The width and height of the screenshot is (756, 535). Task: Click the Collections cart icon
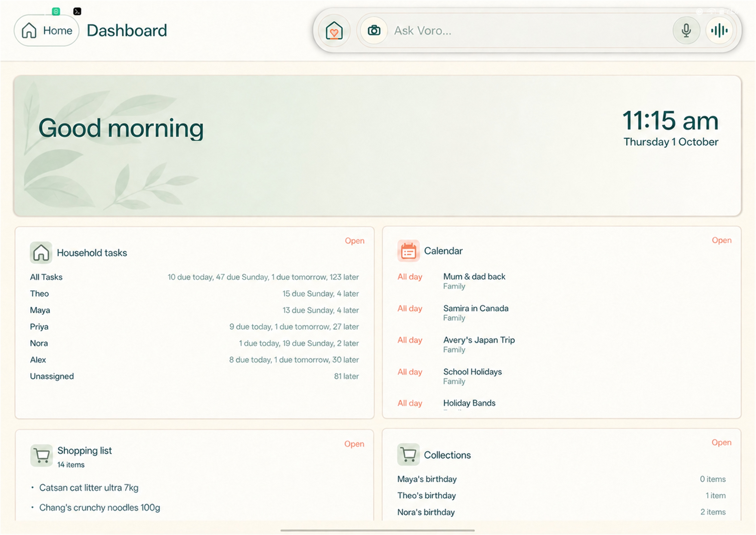(409, 455)
